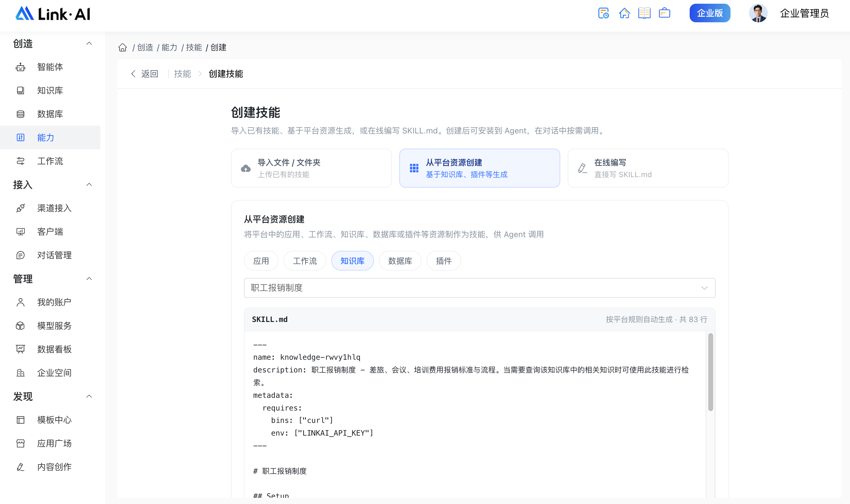The height and width of the screenshot is (504, 850).
Task: Click the name: knowledge-rwvy1hlq line
Action: (307, 357)
